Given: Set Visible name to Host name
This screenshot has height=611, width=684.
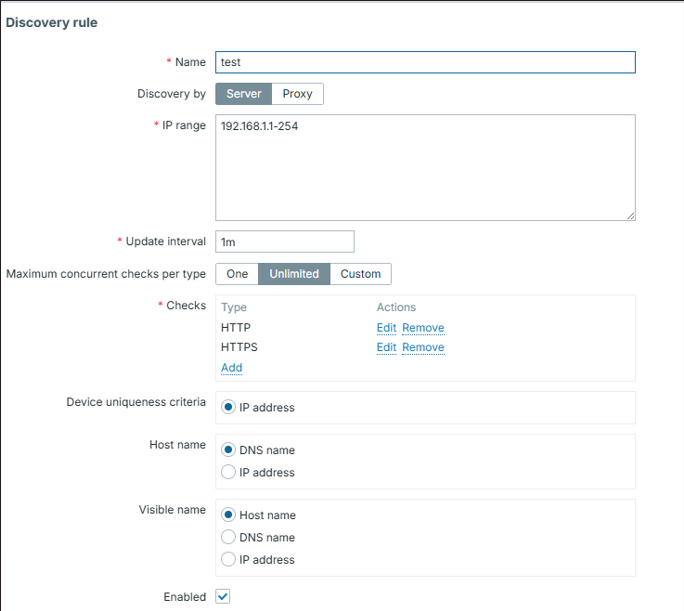Looking at the screenshot, I should pos(229,516).
